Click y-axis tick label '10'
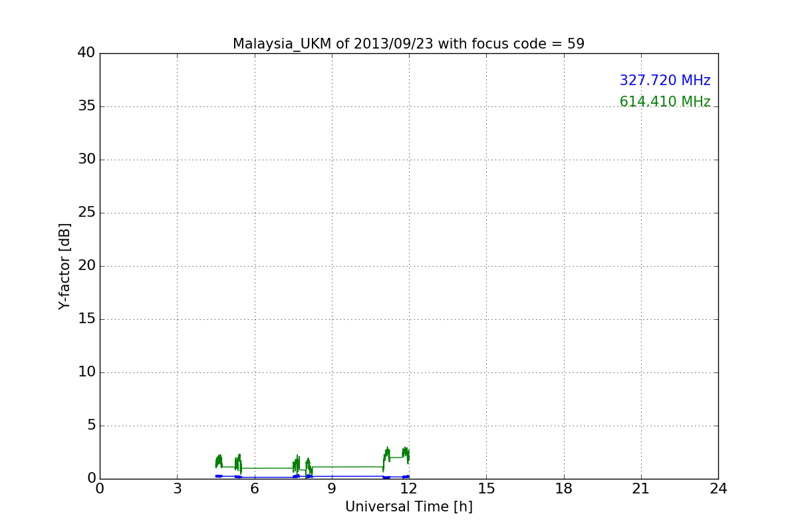Image resolution: width=798 pixels, height=532 pixels. pyautogui.click(x=86, y=372)
